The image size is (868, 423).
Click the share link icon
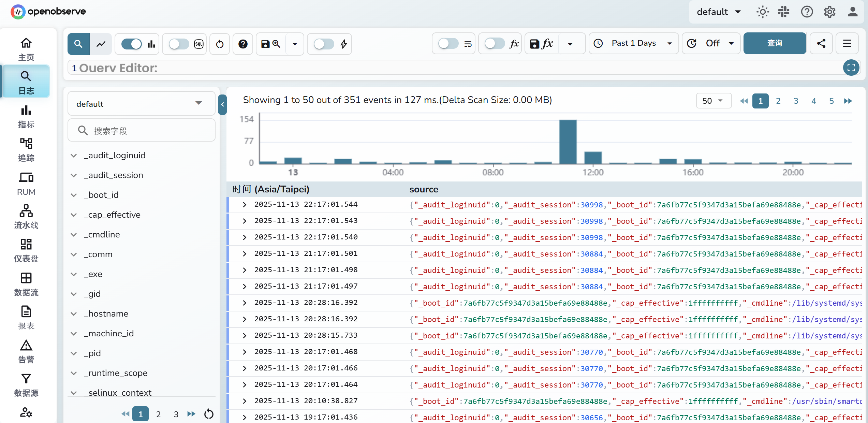click(x=821, y=43)
